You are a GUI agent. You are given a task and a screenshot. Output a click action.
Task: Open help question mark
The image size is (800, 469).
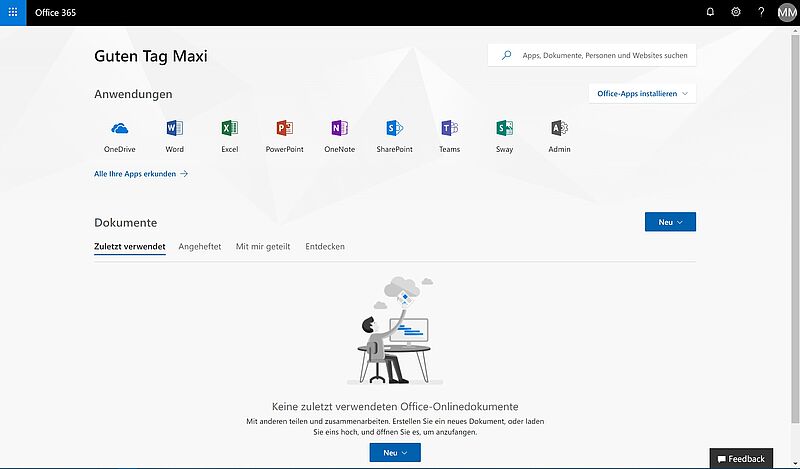(761, 12)
